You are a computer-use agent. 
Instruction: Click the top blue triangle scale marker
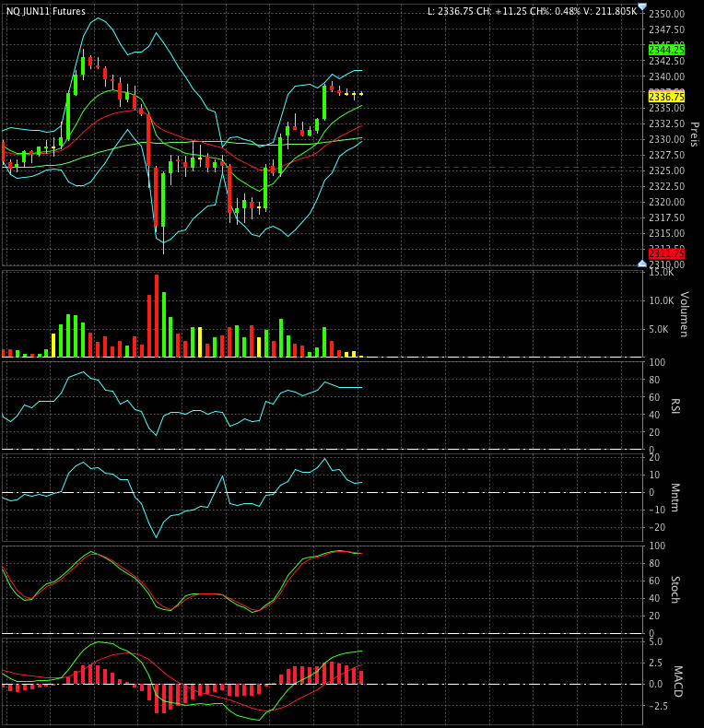coord(642,6)
